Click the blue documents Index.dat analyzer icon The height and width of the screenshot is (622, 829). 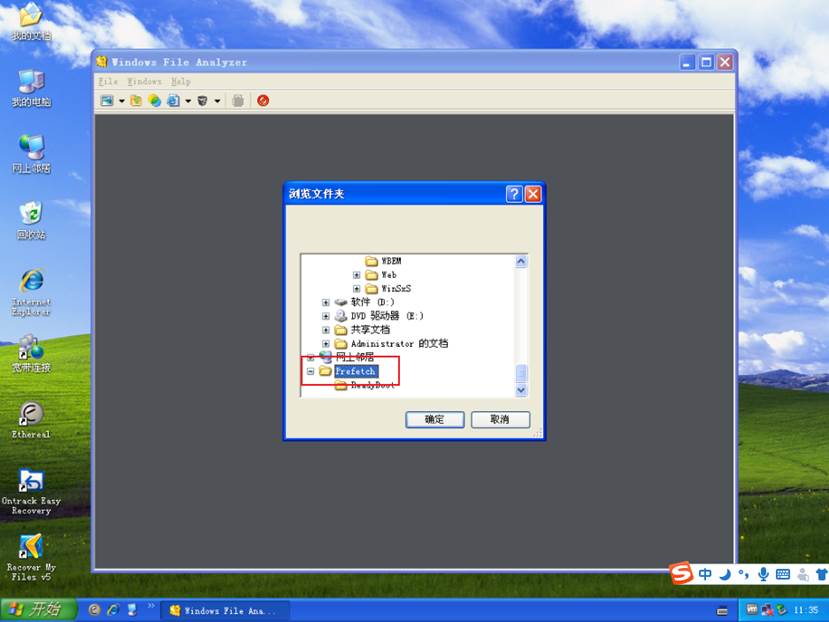coord(173,100)
